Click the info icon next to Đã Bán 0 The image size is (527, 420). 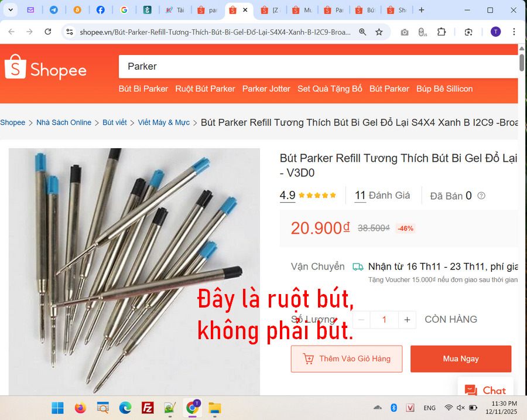coord(481,196)
